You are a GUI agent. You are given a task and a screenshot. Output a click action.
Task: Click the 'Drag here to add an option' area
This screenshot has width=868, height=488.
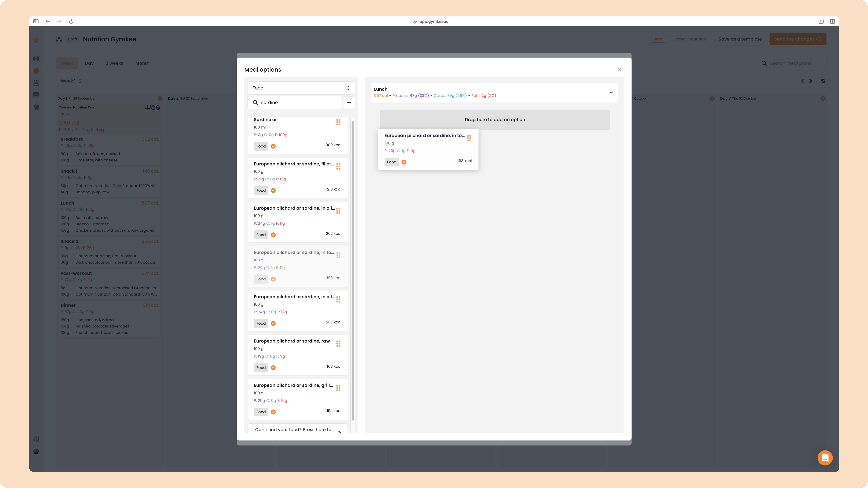coord(495,120)
